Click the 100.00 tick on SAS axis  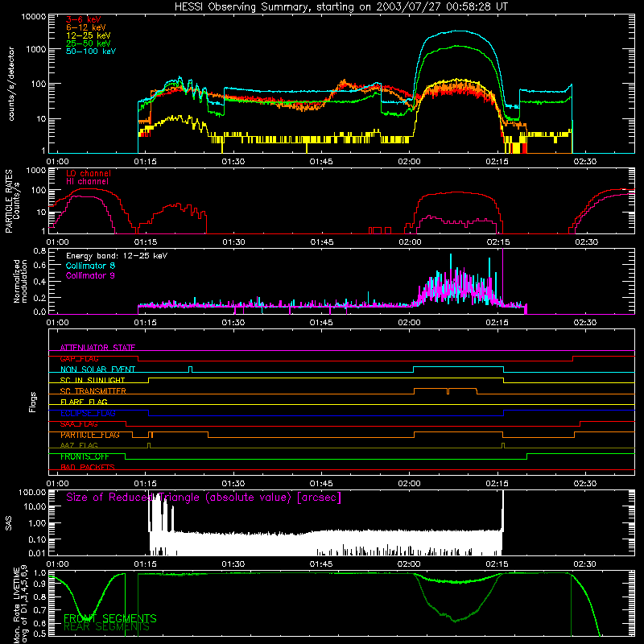[x=32, y=492]
